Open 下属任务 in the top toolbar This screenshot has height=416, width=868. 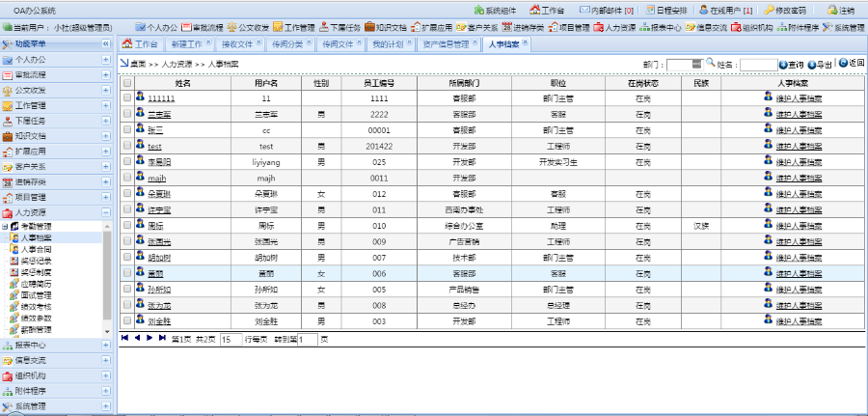tap(339, 27)
